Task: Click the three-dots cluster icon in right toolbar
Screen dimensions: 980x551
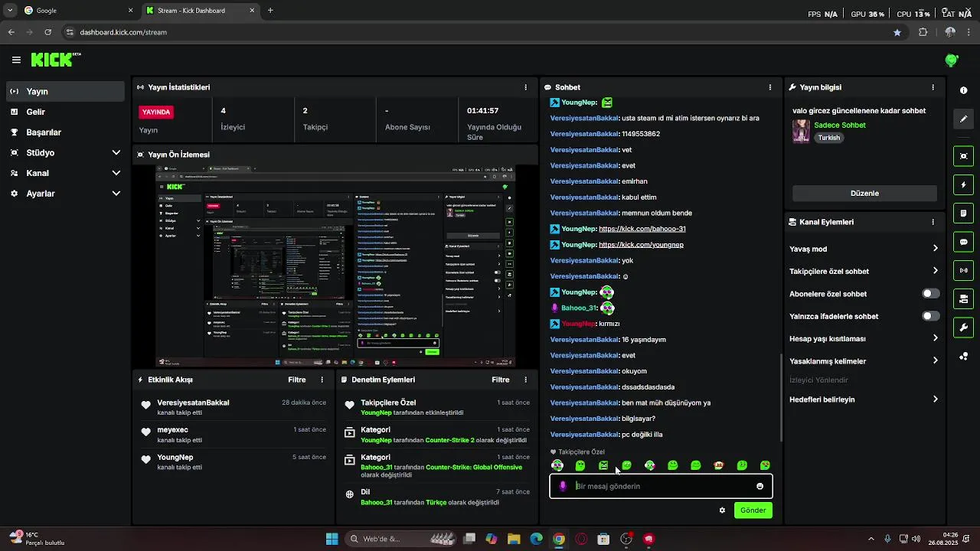Action: click(963, 357)
